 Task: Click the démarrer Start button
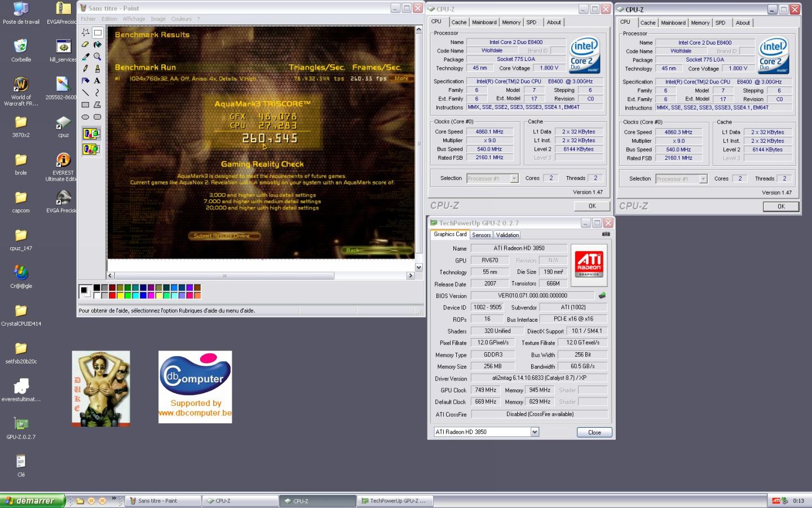click(33, 501)
